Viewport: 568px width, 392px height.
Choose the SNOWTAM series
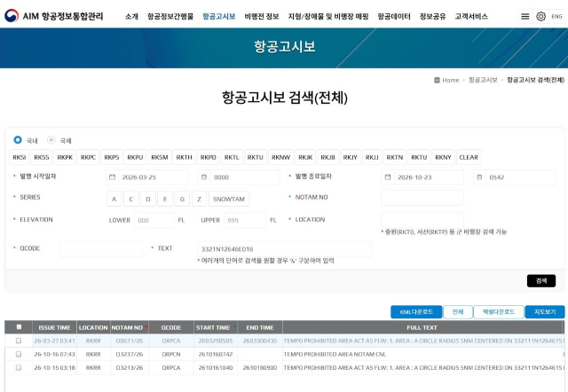(x=229, y=199)
